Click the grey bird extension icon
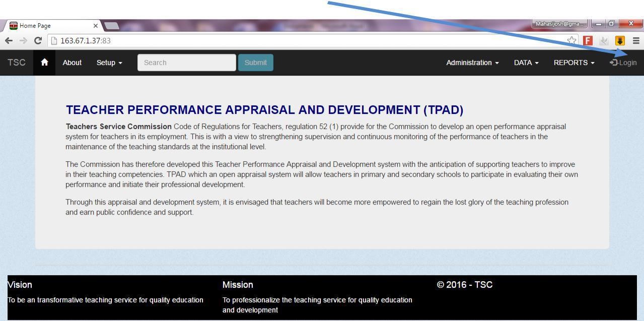The image size is (644, 321). tap(604, 41)
